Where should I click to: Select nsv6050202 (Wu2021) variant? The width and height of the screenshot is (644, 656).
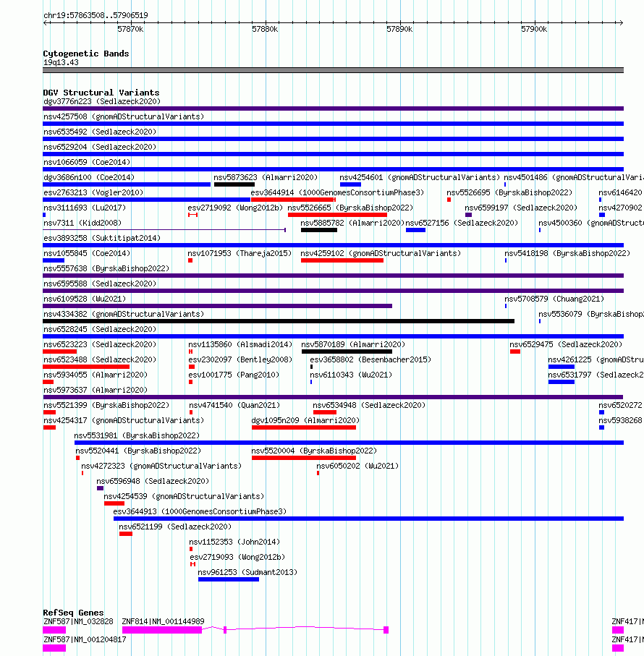(x=357, y=466)
